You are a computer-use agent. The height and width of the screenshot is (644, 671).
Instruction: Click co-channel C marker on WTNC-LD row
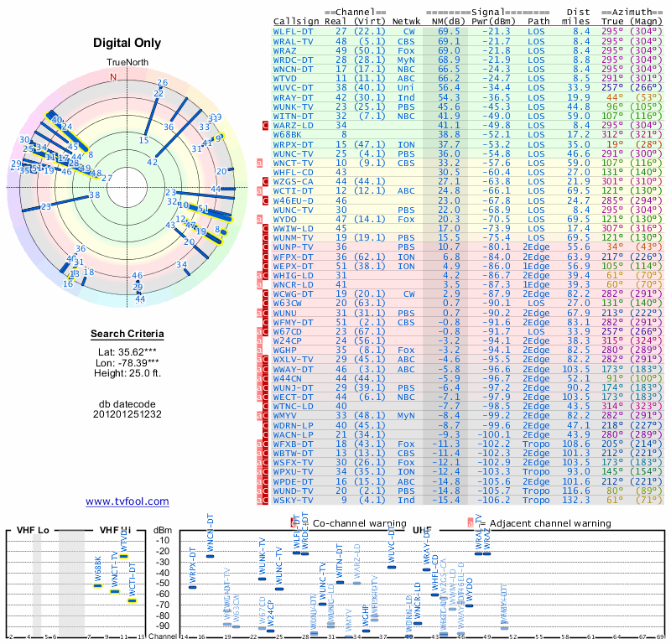click(x=265, y=406)
